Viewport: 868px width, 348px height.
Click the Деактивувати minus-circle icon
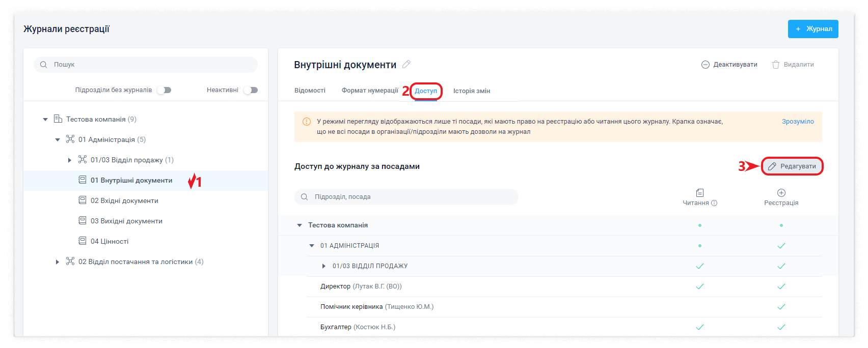[x=706, y=65]
